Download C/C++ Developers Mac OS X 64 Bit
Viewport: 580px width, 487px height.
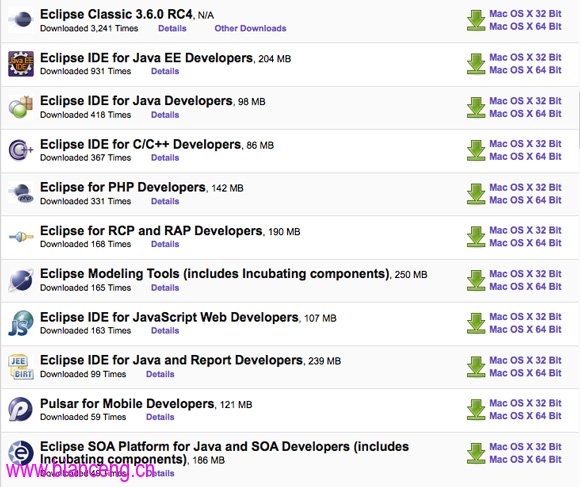click(x=525, y=157)
